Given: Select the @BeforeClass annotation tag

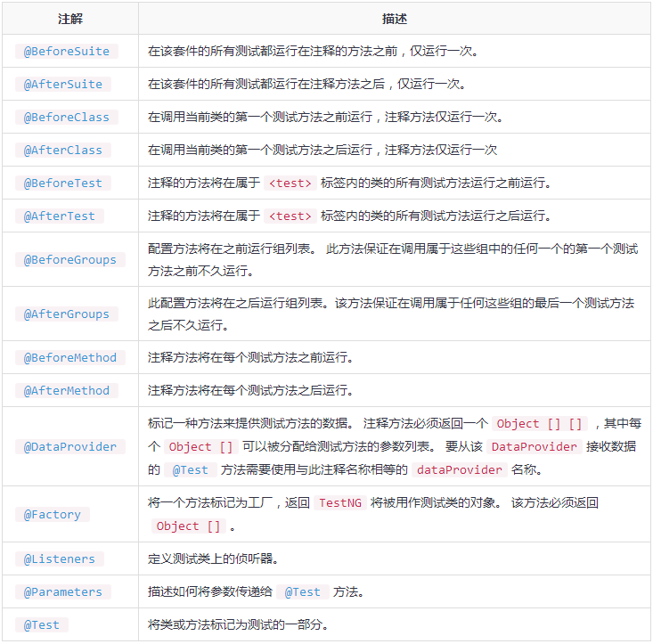Looking at the screenshot, I should tap(67, 117).
